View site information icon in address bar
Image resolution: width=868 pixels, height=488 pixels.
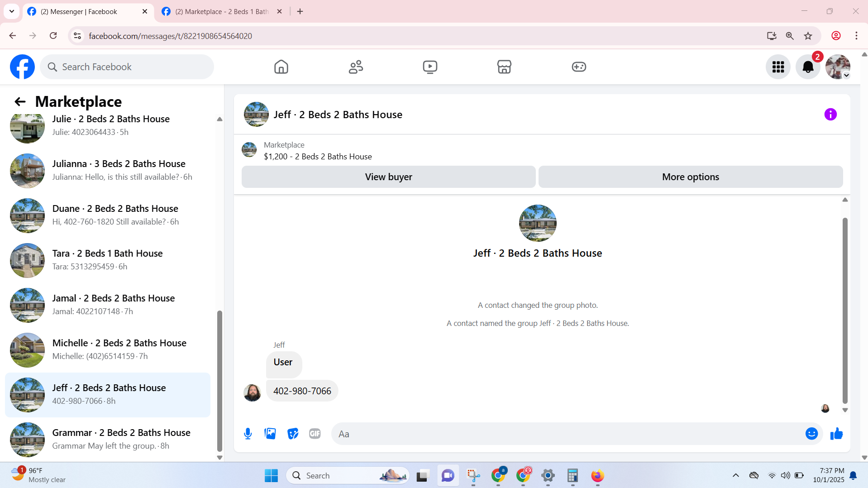[77, 36]
